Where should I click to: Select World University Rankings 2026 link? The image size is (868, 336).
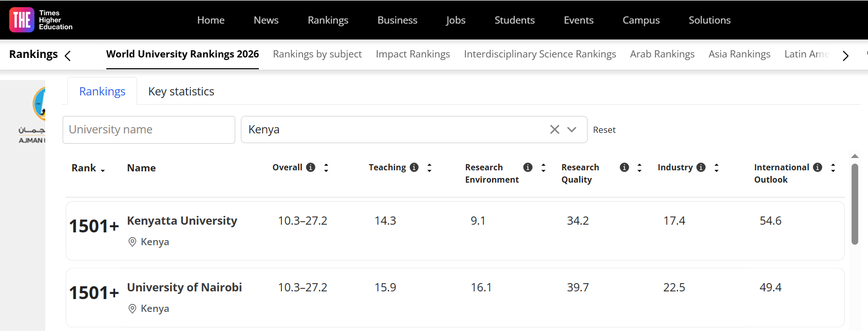(x=182, y=54)
